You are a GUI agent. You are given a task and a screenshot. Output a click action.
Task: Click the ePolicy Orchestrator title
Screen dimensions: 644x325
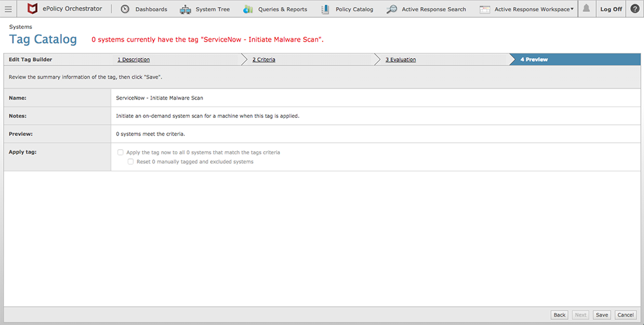72,9
